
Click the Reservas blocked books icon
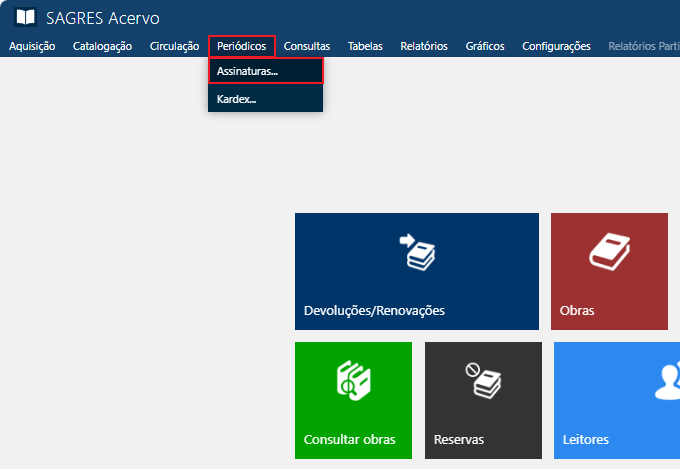[483, 381]
